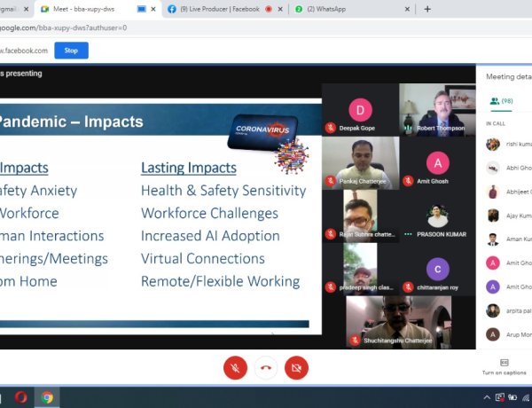Click the address bar with the Meet URL
The image size is (532, 408).
[177, 27]
